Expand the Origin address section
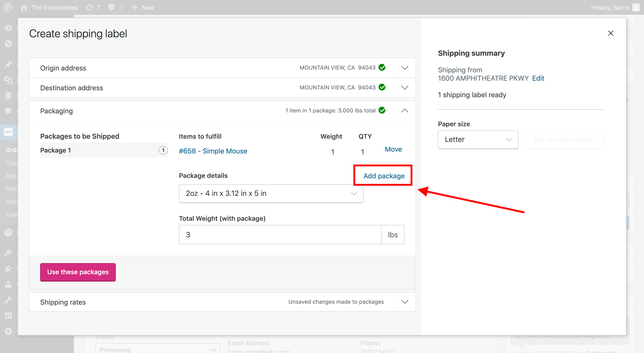Image resolution: width=644 pixels, height=353 pixels. tap(405, 68)
